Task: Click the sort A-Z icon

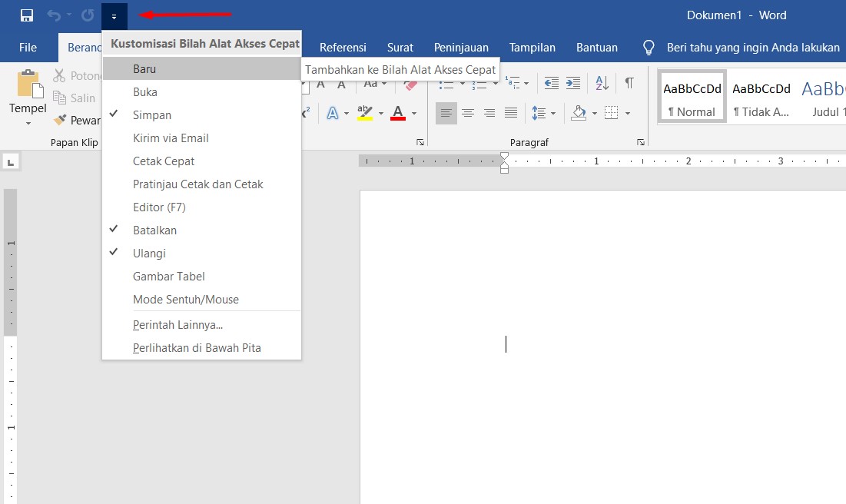Action: tap(601, 82)
